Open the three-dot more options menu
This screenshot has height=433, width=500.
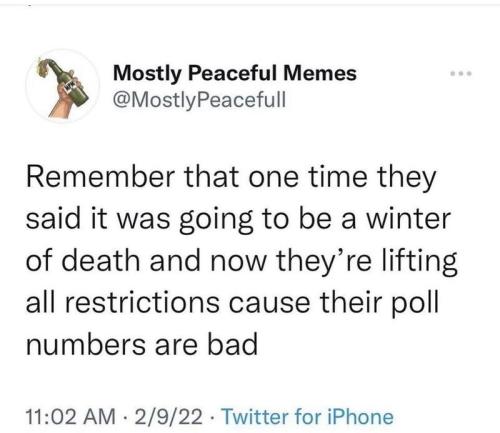click(x=461, y=74)
